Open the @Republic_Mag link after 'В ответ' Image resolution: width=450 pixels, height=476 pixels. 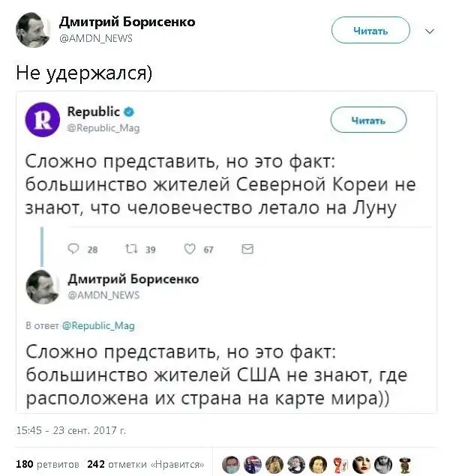click(x=97, y=326)
